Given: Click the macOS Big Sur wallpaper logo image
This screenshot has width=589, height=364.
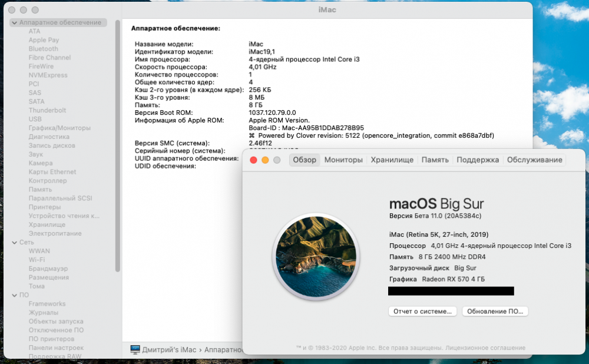Looking at the screenshot, I should coord(316,257).
